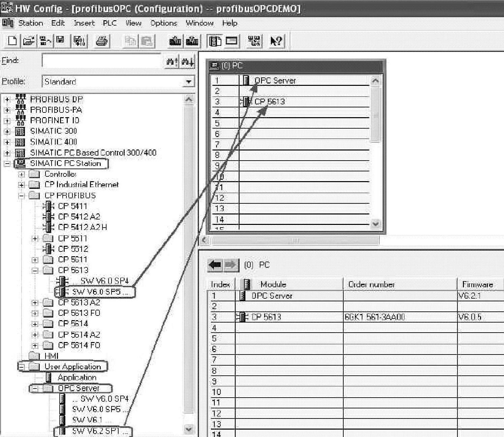Click the Open station toolbar icon
This screenshot has width=504, height=437.
point(29,41)
